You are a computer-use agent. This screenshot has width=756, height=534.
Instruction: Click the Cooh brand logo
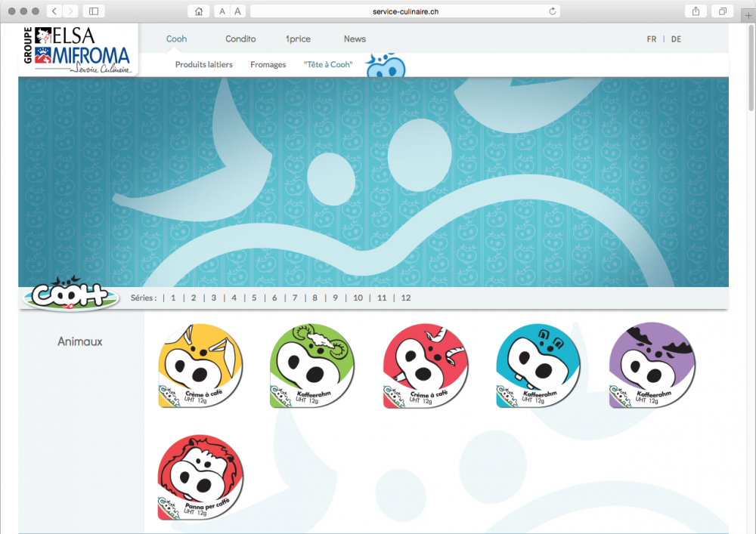coord(70,295)
